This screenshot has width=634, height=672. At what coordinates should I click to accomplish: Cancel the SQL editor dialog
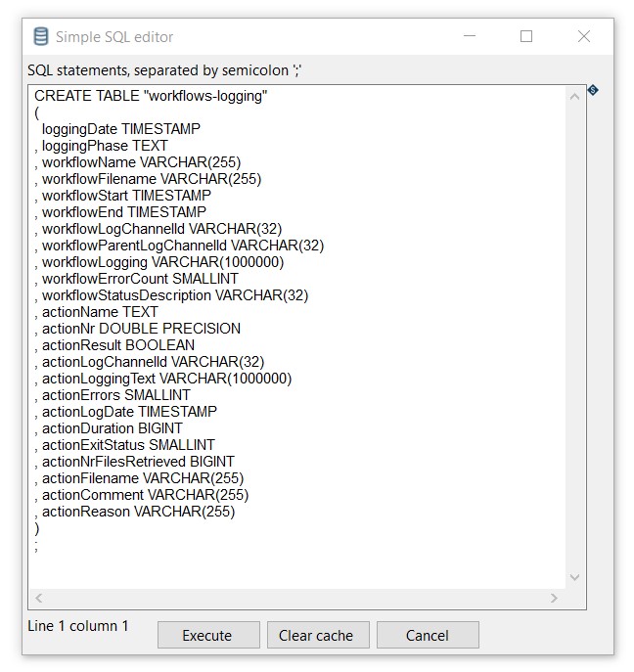(x=428, y=635)
